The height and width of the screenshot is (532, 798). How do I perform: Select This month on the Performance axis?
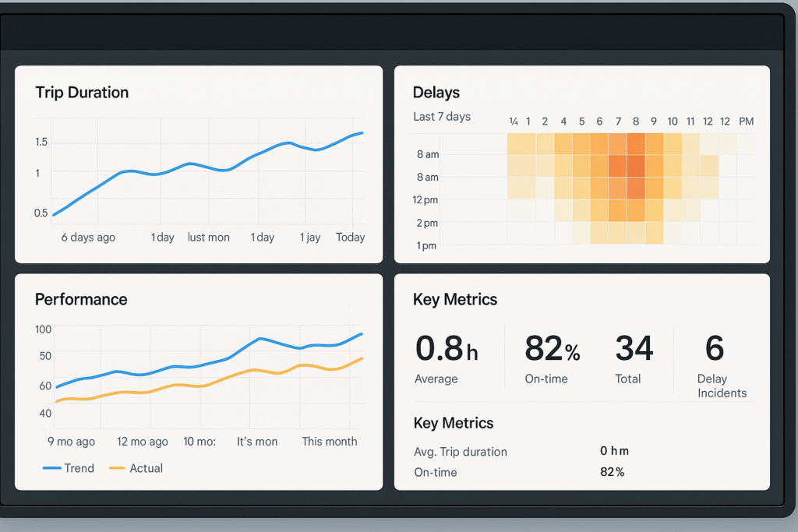click(329, 441)
